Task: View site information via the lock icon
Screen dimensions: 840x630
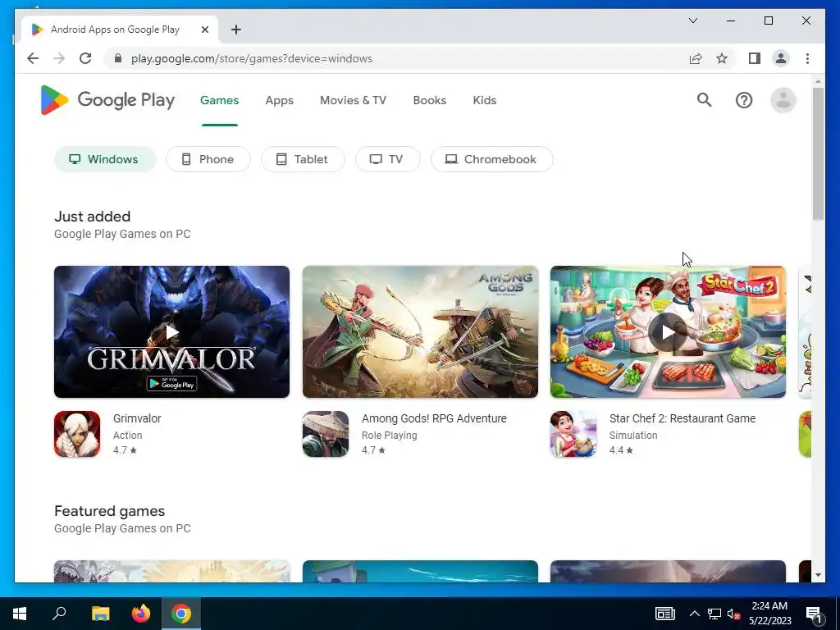Action: coord(118,58)
